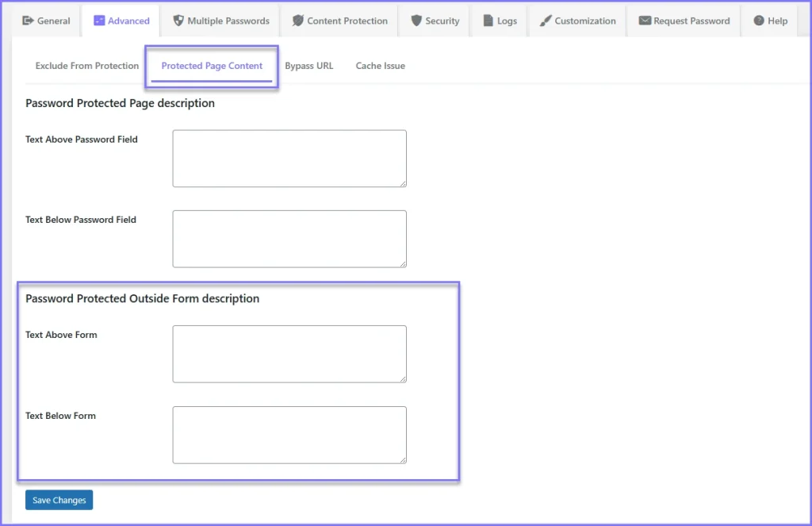Grab resize handle of Text Below Form textarea
Screen dimensions: 812x526
(403, 459)
